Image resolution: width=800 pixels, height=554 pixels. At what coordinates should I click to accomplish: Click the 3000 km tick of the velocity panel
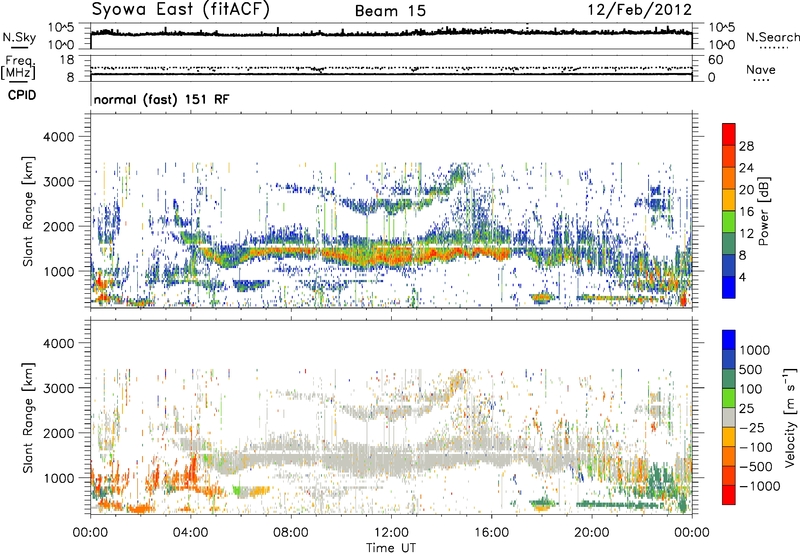click(58, 388)
